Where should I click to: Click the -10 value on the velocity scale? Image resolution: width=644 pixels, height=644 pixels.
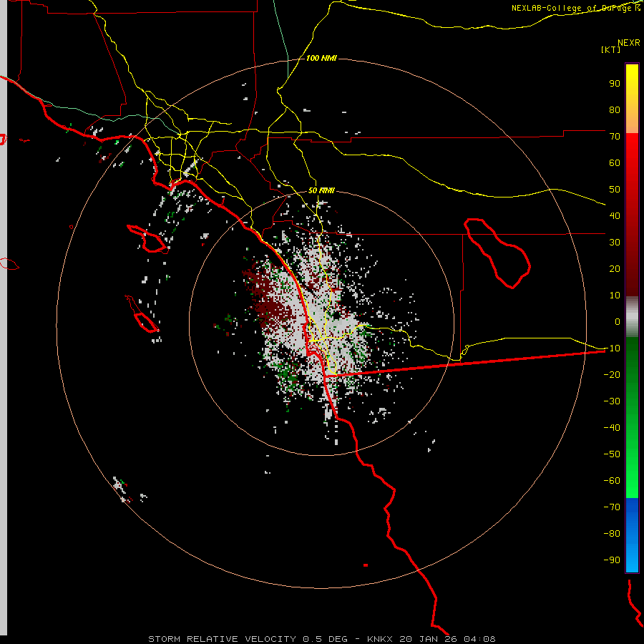[x=612, y=348]
